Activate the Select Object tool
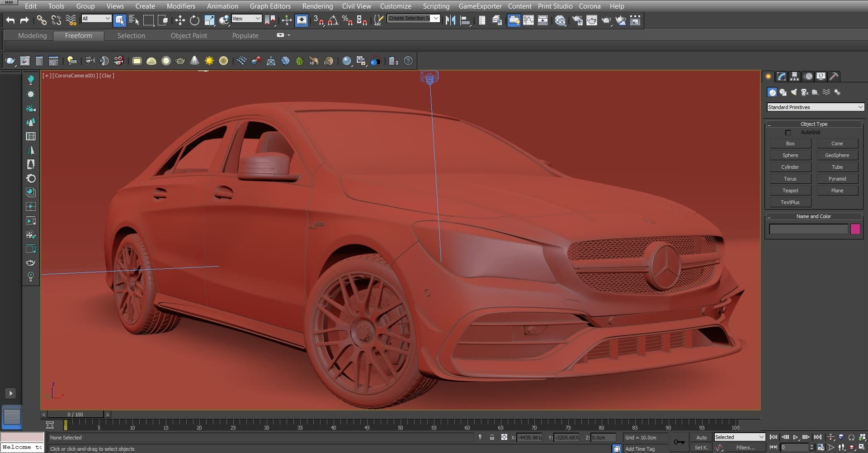The image size is (868, 453). (x=119, y=20)
